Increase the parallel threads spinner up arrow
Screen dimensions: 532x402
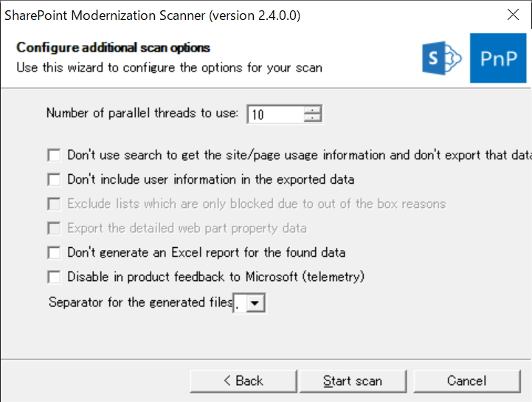314,111
